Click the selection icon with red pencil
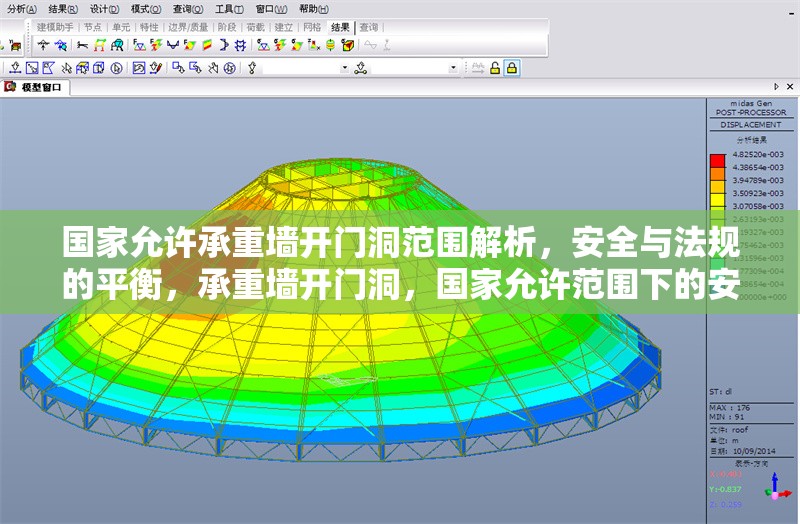The width and height of the screenshot is (800, 524). click(156, 67)
